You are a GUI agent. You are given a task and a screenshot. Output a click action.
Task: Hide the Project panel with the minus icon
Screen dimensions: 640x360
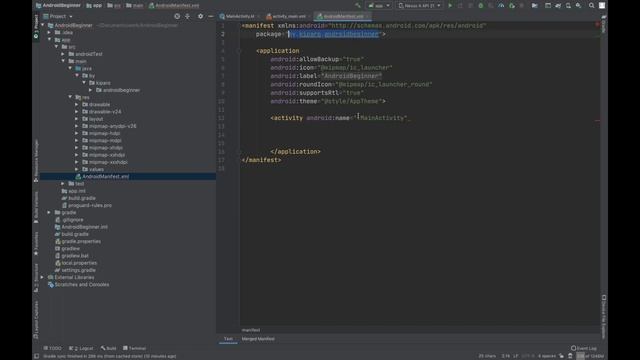[x=211, y=16]
